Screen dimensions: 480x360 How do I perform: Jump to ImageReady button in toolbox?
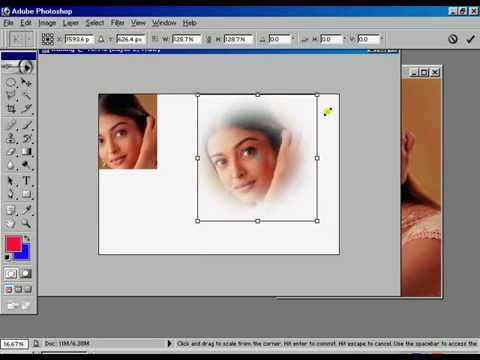click(19, 305)
